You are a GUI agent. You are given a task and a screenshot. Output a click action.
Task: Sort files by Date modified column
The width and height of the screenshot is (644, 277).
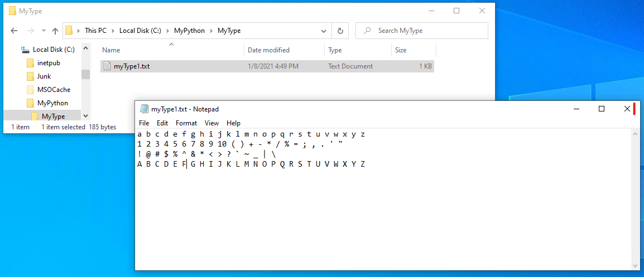coord(268,50)
